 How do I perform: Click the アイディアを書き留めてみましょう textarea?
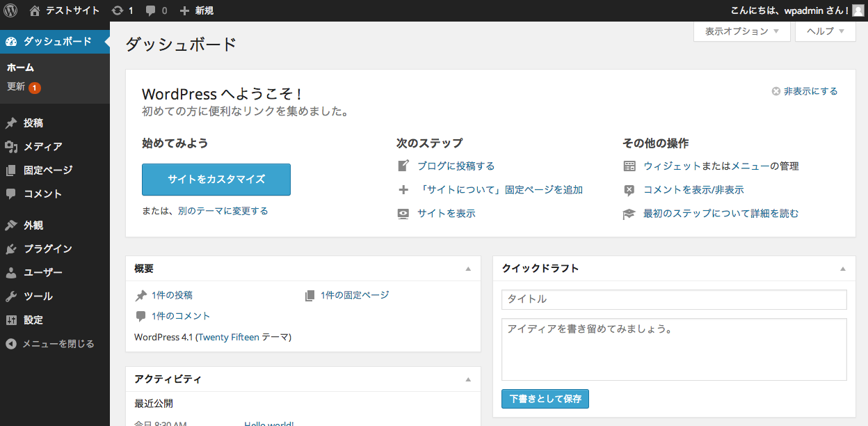tap(674, 349)
